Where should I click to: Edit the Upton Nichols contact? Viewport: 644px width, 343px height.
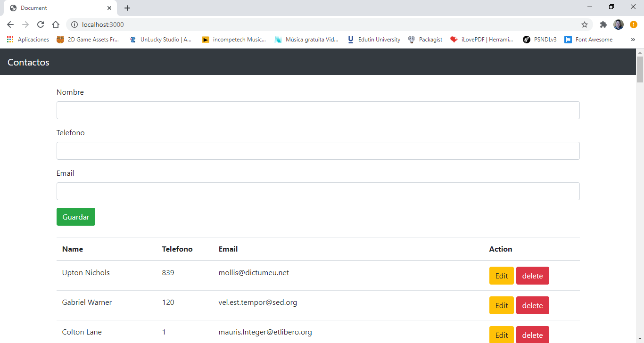(x=501, y=276)
